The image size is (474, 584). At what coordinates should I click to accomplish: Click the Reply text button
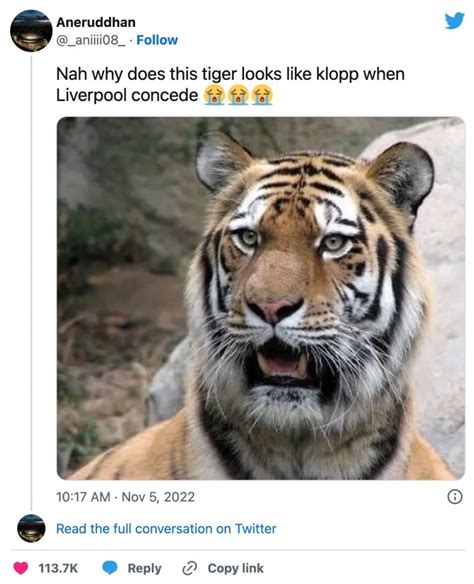tap(144, 568)
